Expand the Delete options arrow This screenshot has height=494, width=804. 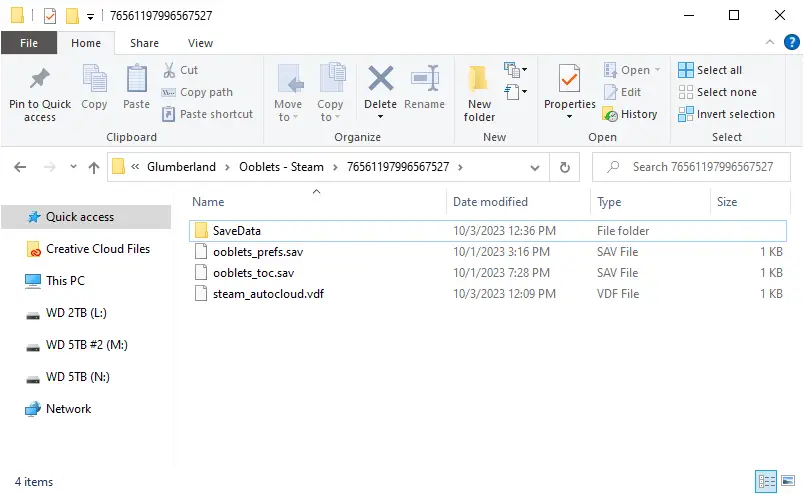[380, 117]
